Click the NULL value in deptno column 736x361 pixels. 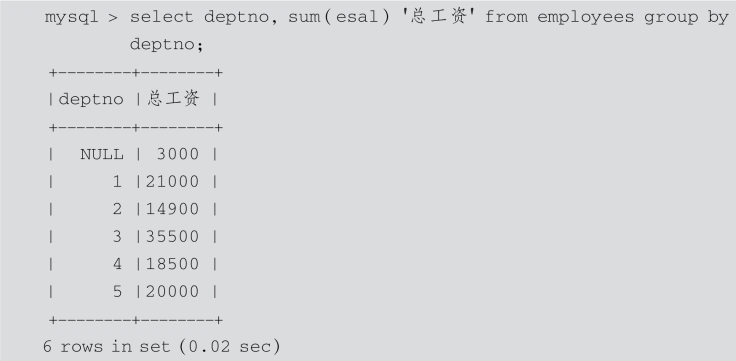tap(102, 154)
